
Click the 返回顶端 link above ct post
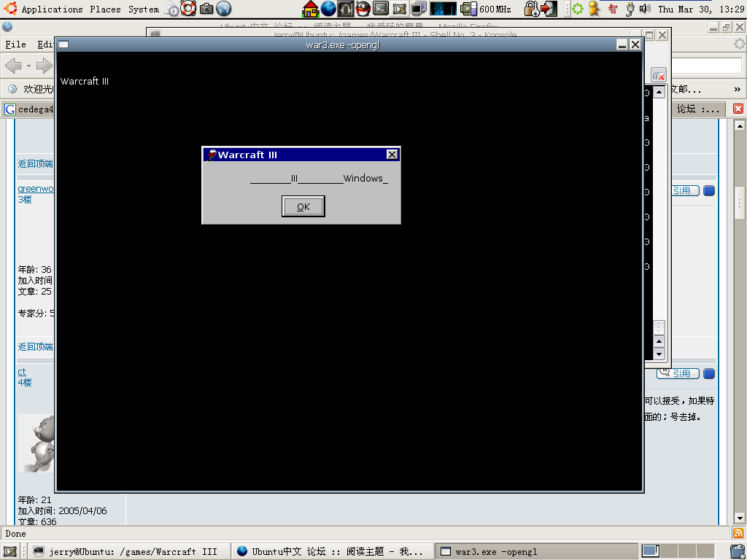pyautogui.click(x=36, y=346)
